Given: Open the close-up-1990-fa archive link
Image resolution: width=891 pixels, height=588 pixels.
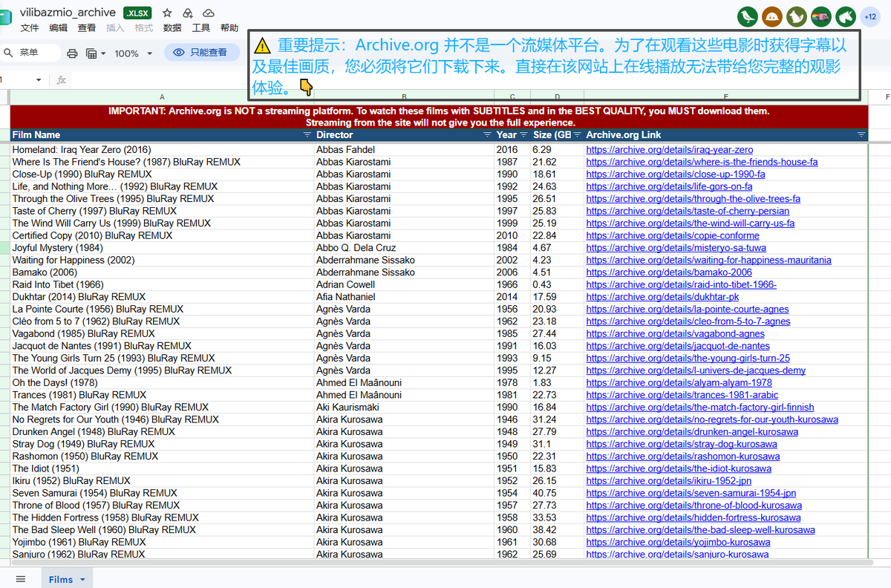Looking at the screenshot, I should point(676,174).
